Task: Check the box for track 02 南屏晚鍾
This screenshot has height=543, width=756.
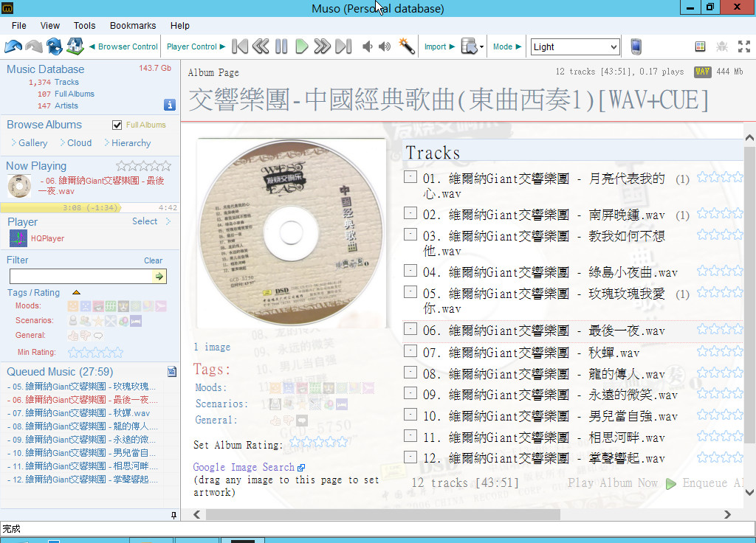Action: pyautogui.click(x=410, y=213)
